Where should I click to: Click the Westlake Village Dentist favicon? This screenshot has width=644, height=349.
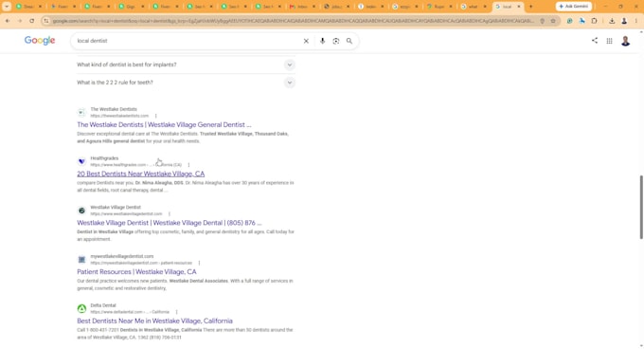[x=81, y=211]
